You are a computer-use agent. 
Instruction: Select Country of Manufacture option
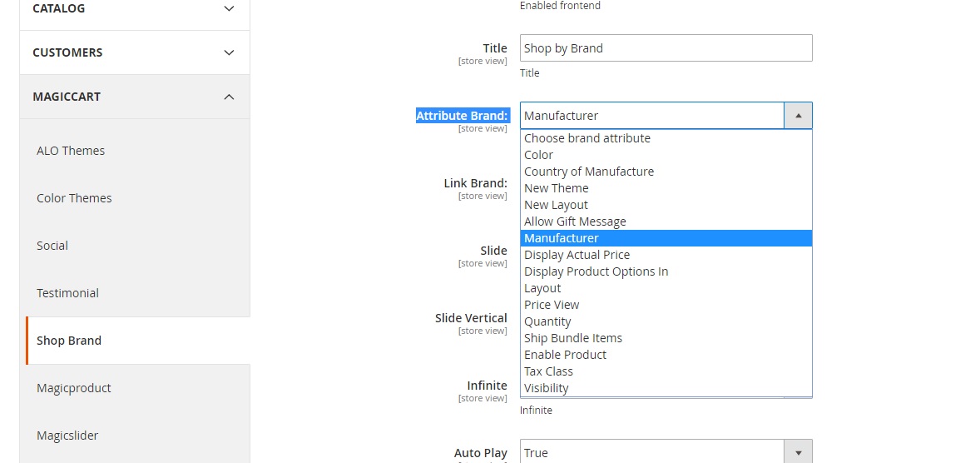[588, 172]
